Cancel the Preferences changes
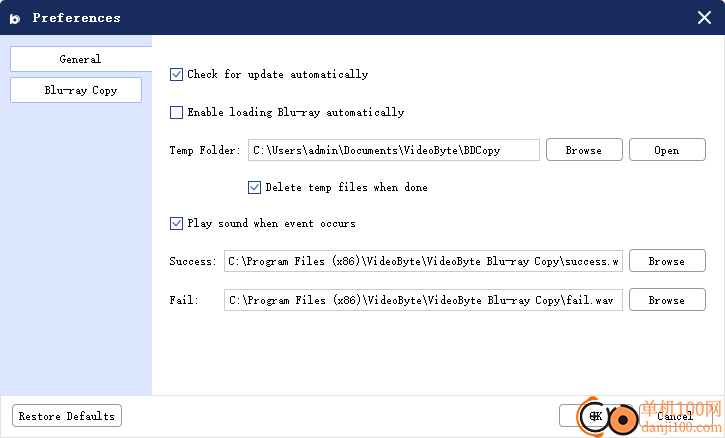725x438 pixels. 676,416
